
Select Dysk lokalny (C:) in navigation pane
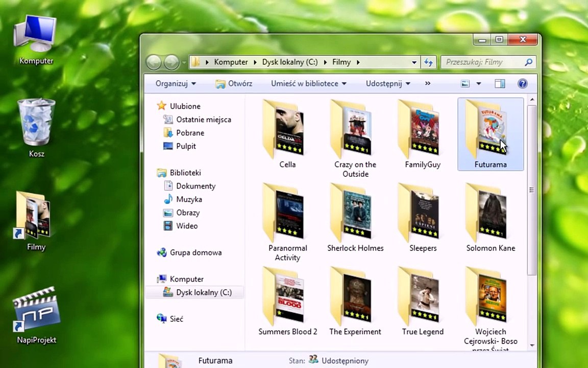[194, 292]
